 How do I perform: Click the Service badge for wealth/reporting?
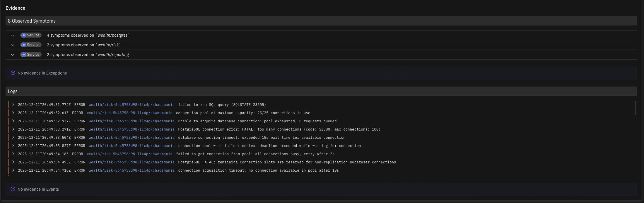coord(31,55)
